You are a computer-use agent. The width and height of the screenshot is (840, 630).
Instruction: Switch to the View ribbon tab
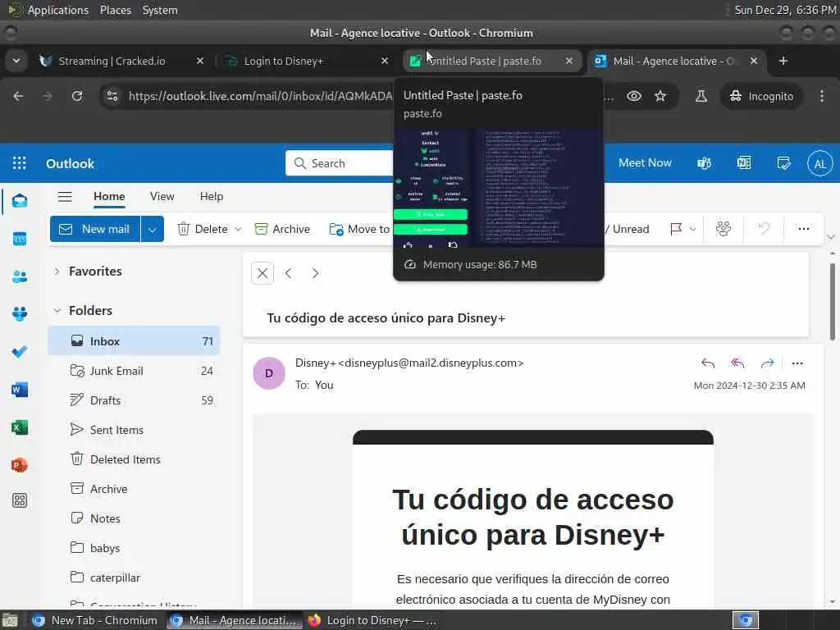coord(162,197)
